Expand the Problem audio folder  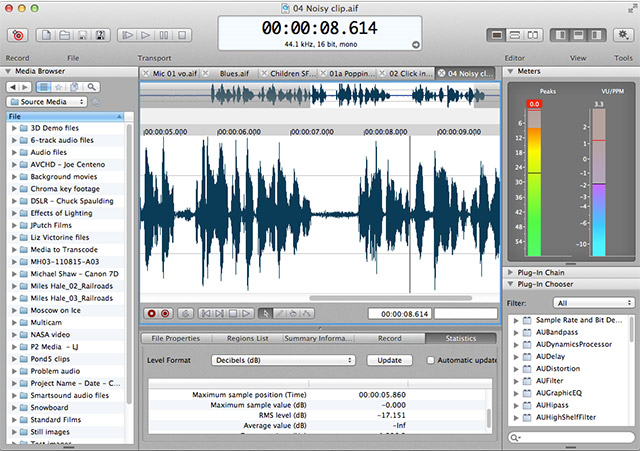[14, 371]
